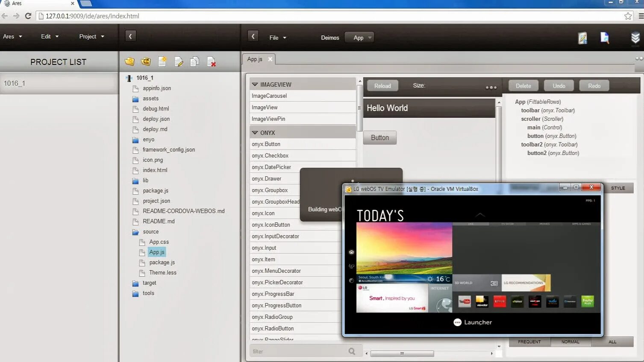Open the App dropdown in the designer toolbar
The height and width of the screenshot is (362, 644).
(359, 37)
